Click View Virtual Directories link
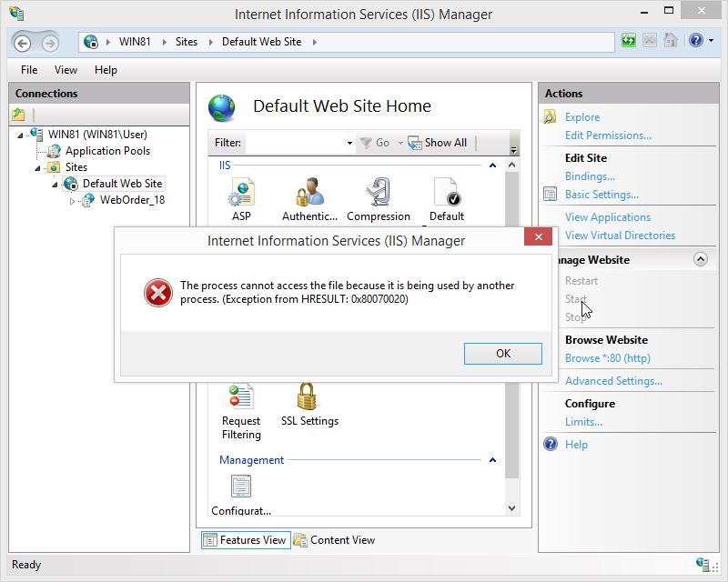Viewport: 728px width, 582px height. [x=620, y=235]
